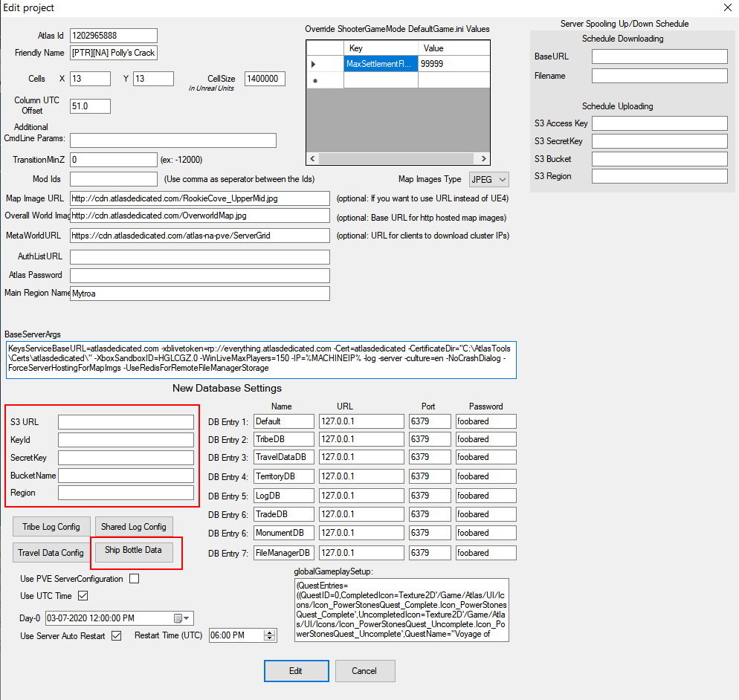Image resolution: width=739 pixels, height=700 pixels.
Task: Decrease Restart Time with down spinner
Action: pyautogui.click(x=270, y=638)
